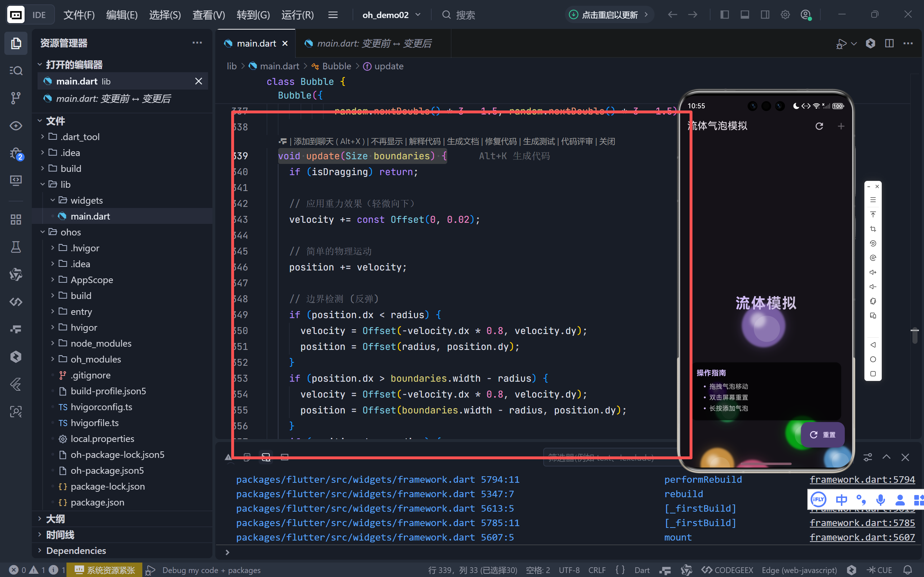Click the editor vertical scrollbar thumb
The image size is (924, 577).
(x=915, y=336)
